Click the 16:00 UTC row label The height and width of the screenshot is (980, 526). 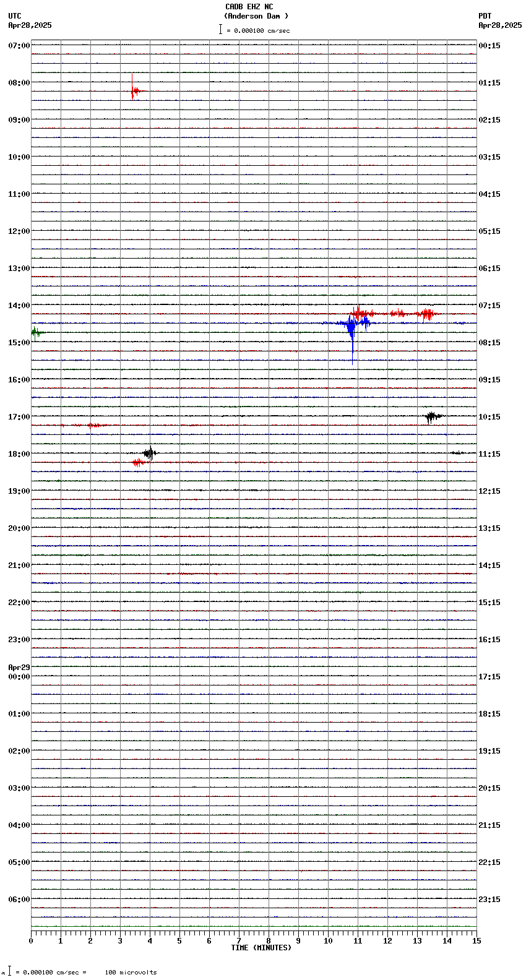pyautogui.click(x=19, y=380)
